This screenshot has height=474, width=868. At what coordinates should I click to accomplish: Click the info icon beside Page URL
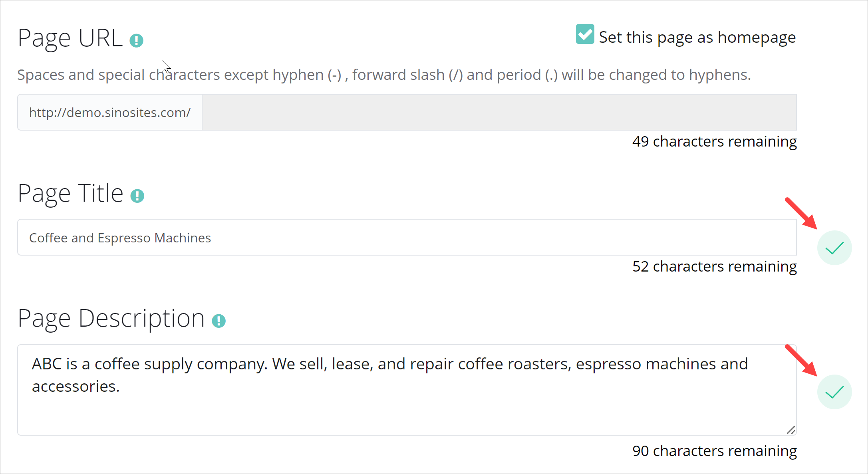pos(136,40)
